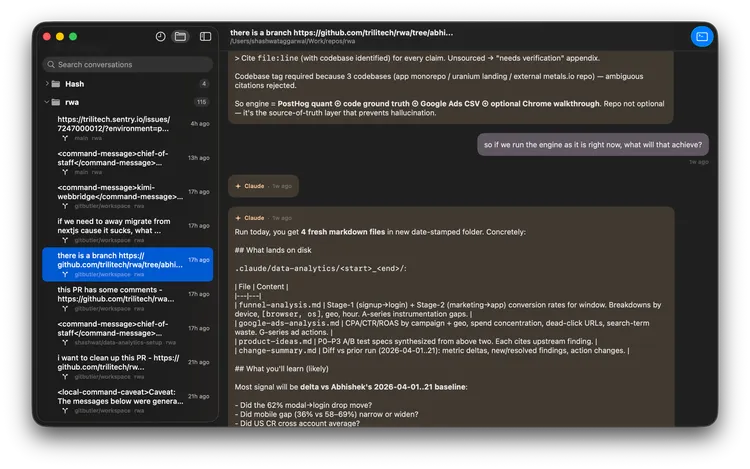Viewport: 750px width, 469px height.
Task: Collapse the rwa folder chevron
Action: [46, 102]
